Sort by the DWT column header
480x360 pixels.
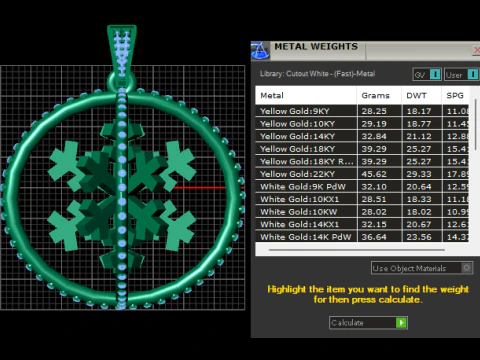[x=422, y=96]
